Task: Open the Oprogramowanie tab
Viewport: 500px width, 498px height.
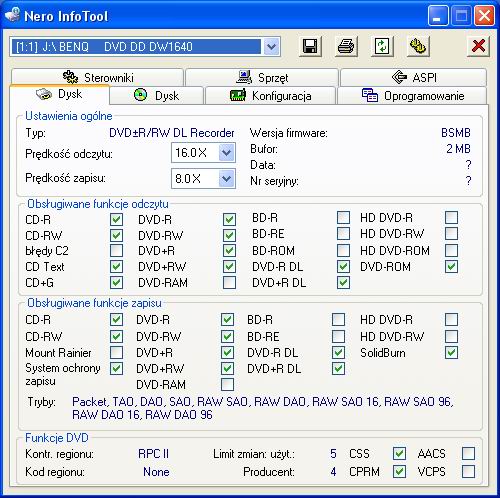Action: coord(412,96)
